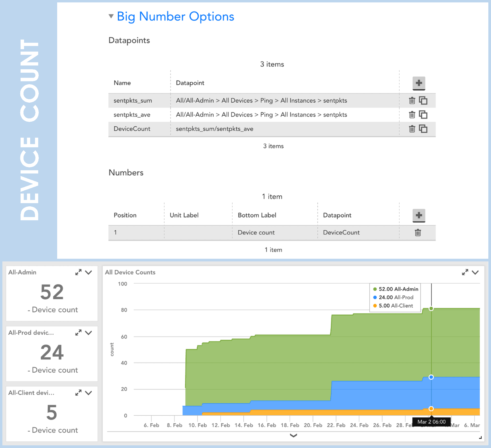The height and width of the screenshot is (448, 491).
Task: Expand the All-Admin widget to fullscreen
Action: click(78, 272)
